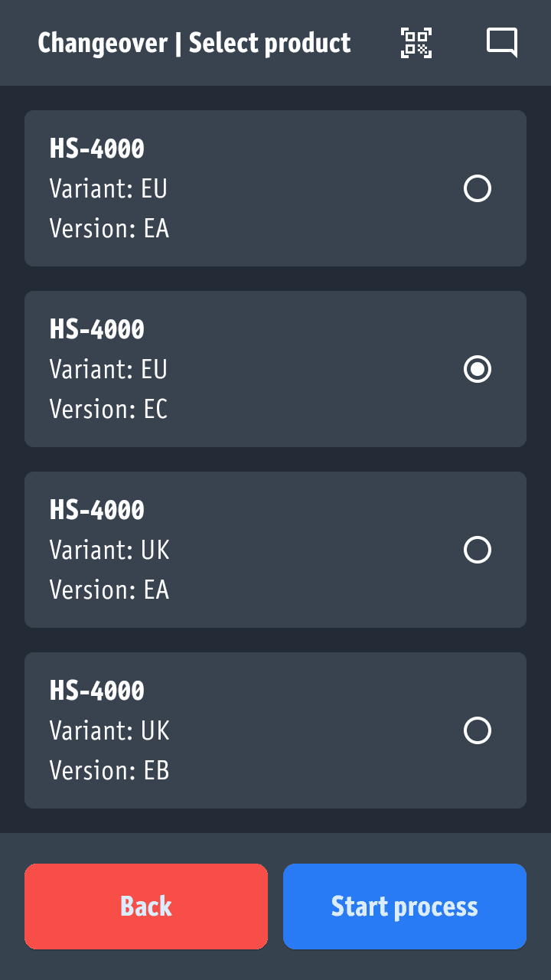The width and height of the screenshot is (551, 980).
Task: Select HS-4000 Variant EU Version EA
Action: (478, 188)
